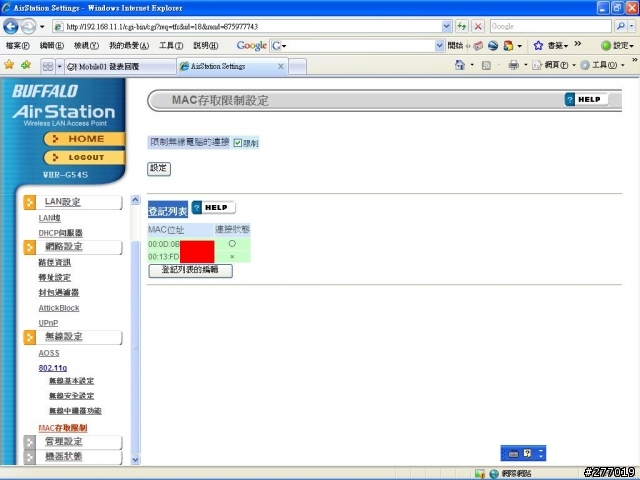Click the RSS feeds icon

[x=486, y=65]
